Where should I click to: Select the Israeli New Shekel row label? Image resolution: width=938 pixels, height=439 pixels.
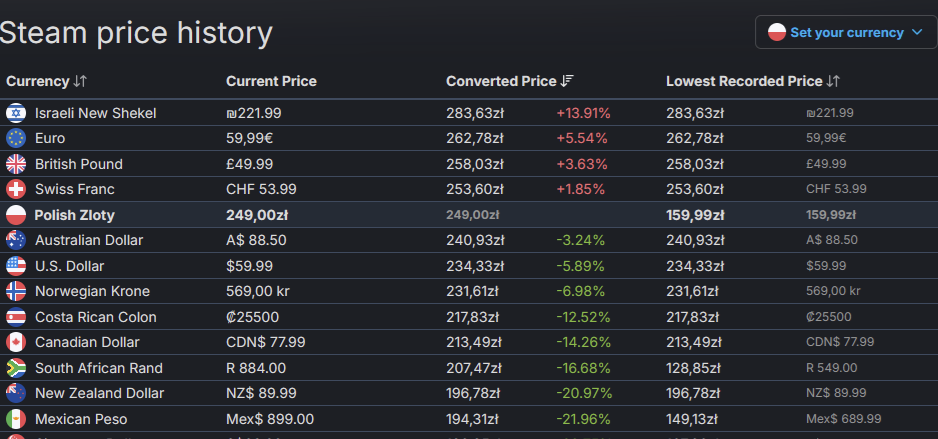[x=96, y=113]
